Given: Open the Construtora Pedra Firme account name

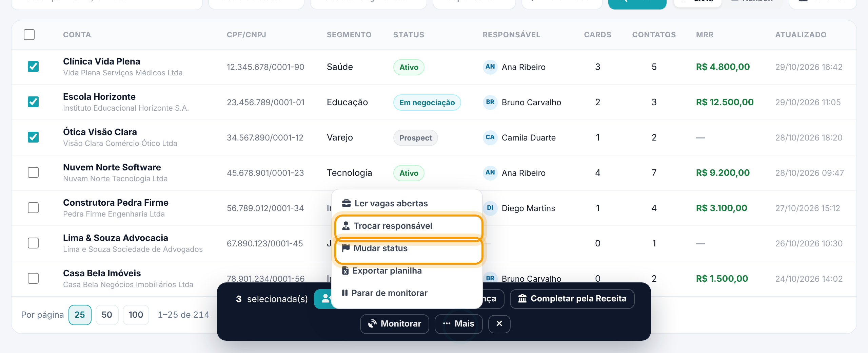Looking at the screenshot, I should 116,203.
